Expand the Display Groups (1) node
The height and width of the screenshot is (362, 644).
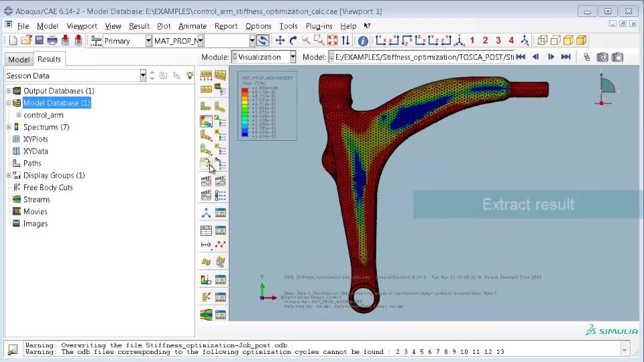click(9, 175)
